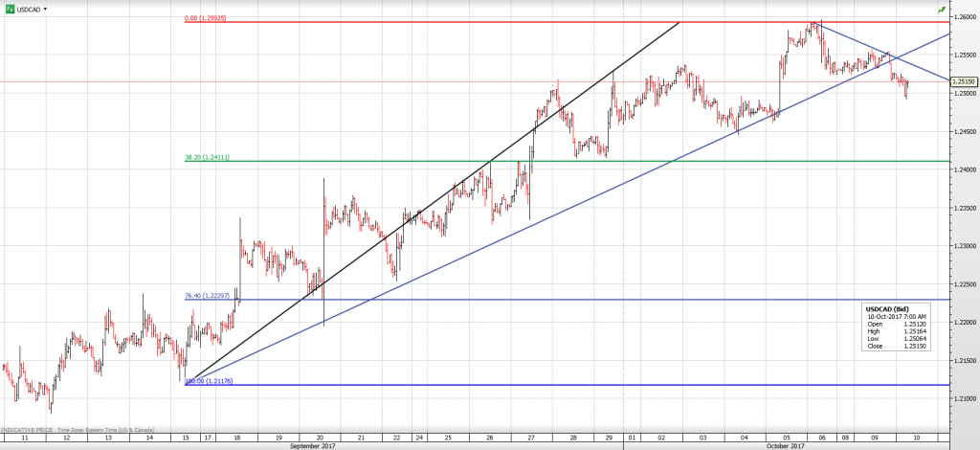Select the USDCAD symbol name label

coord(29,8)
